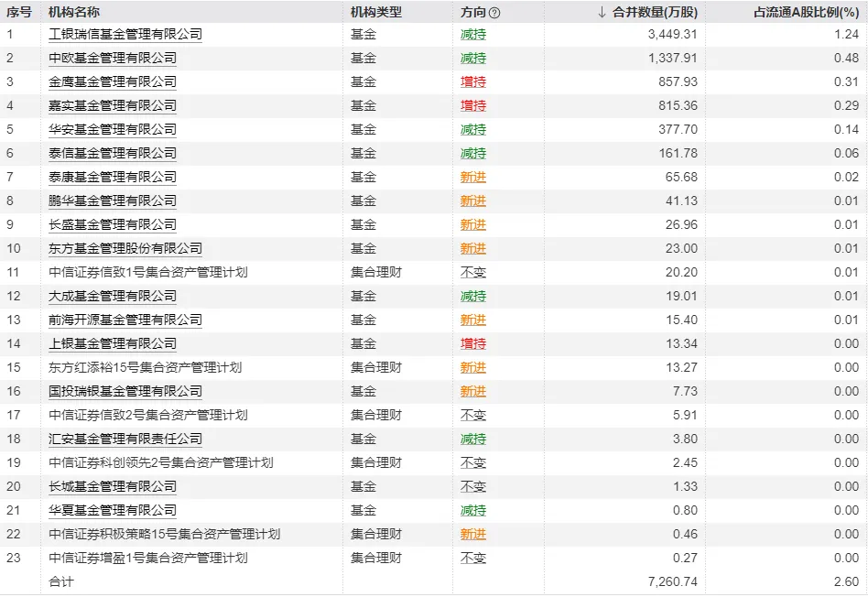Open 华夏基金管理有限公司 link
This screenshot has height=597, width=868.
pos(113,511)
